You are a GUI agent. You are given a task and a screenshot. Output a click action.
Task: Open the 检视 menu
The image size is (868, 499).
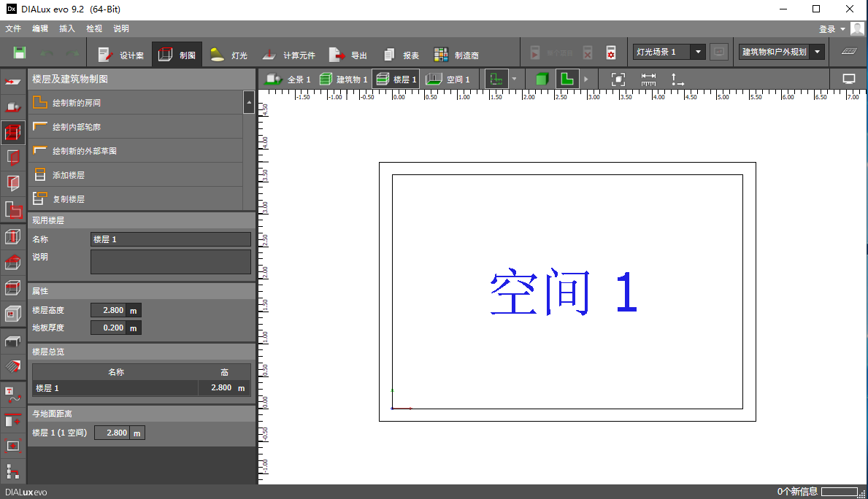click(x=94, y=28)
